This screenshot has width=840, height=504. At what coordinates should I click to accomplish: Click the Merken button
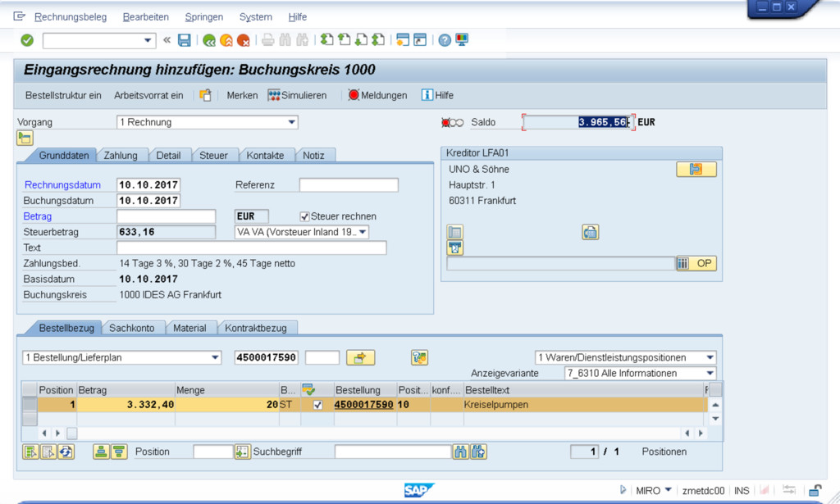click(x=242, y=95)
